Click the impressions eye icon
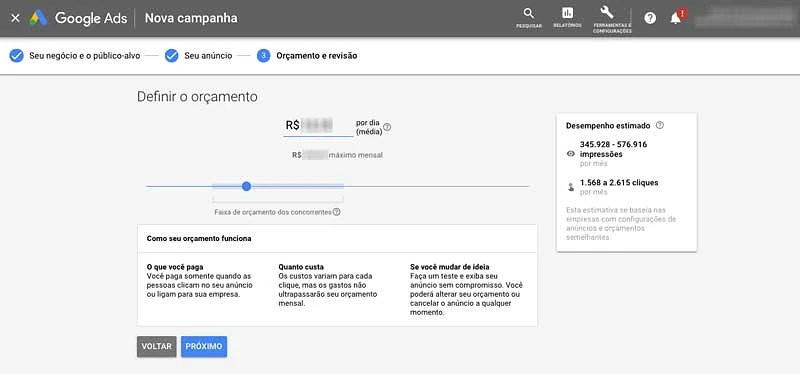 click(571, 154)
